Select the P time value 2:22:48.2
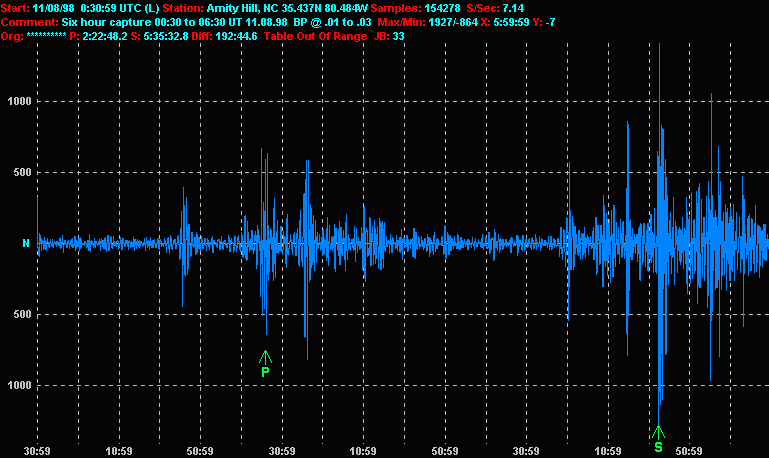This screenshot has width=769, height=458. click(105, 36)
